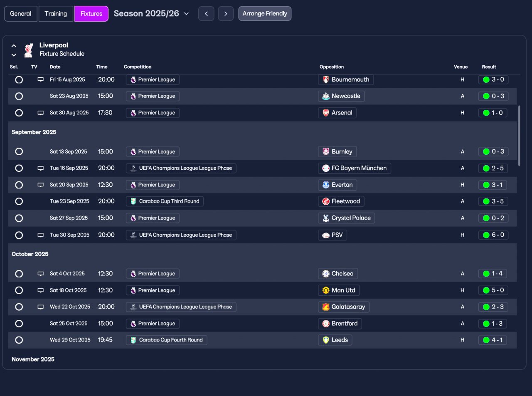The image size is (532, 396).
Task: Click the Brentford club badge icon
Action: tap(326, 324)
